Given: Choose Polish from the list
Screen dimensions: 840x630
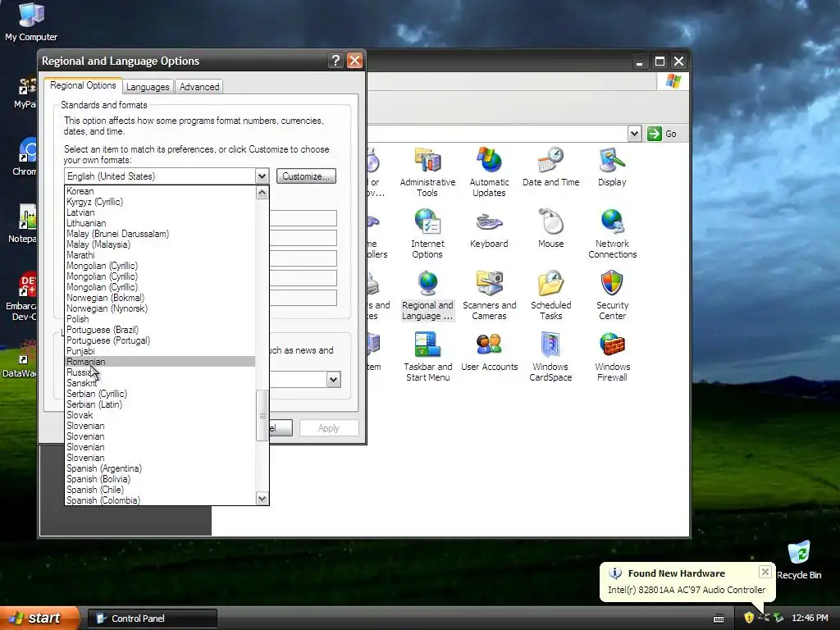Looking at the screenshot, I should pos(160,319).
